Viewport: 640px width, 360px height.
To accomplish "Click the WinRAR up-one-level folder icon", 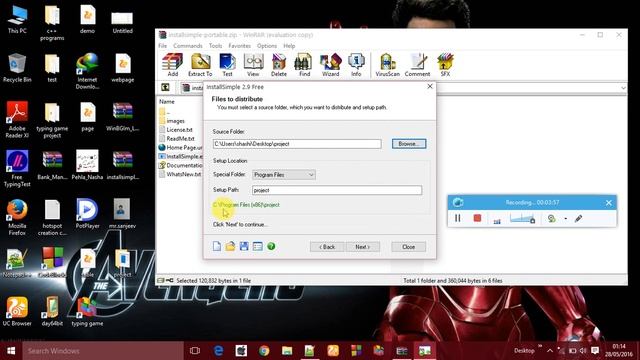I will [165, 87].
